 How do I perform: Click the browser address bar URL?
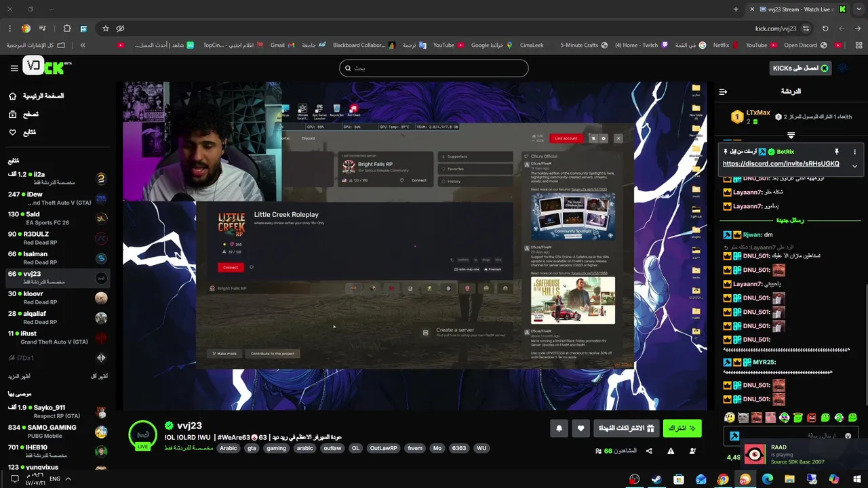pos(776,28)
